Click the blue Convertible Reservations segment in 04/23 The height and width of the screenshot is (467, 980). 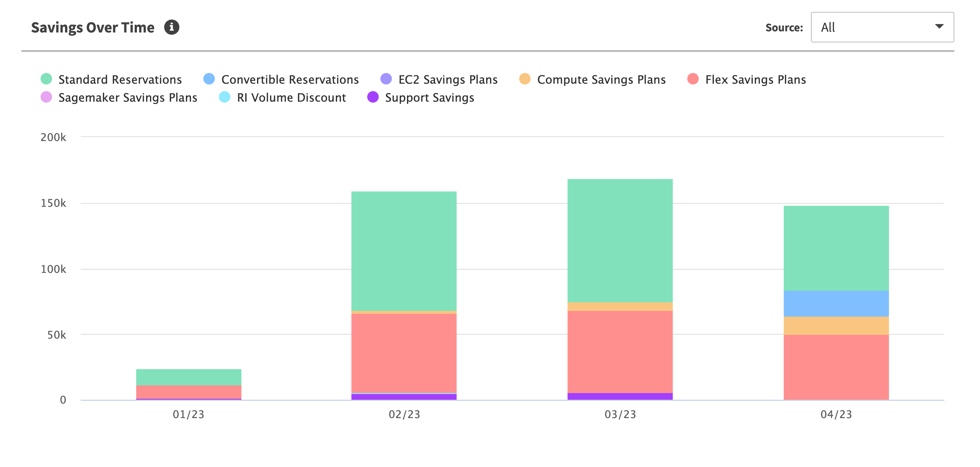(836, 304)
